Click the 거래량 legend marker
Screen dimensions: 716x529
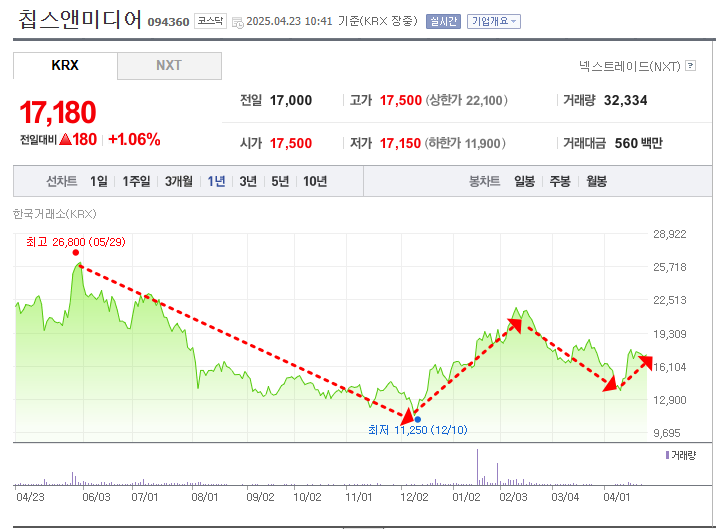click(667, 455)
